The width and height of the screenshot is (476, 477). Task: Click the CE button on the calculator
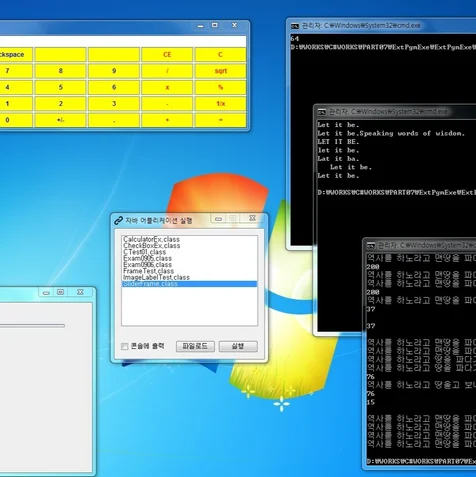[x=167, y=54]
